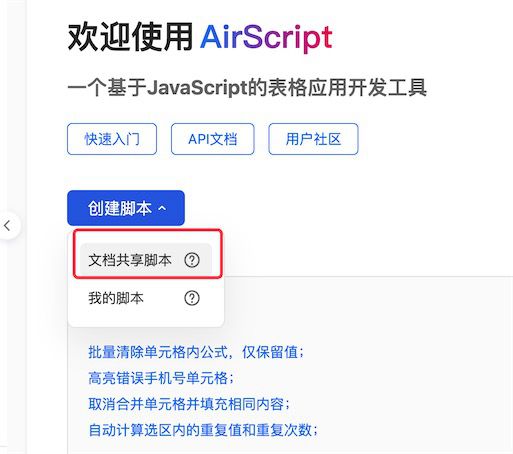The width and height of the screenshot is (513, 454).
Task: Visit the 用户社区 user community
Action: coord(313,139)
